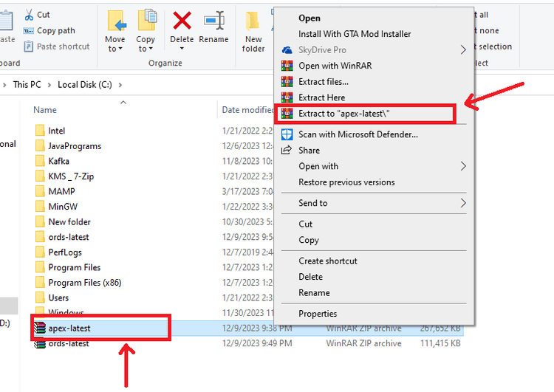The width and height of the screenshot is (554, 392).
Task: Select the ords-latest ZIP archive file
Action: click(x=69, y=343)
